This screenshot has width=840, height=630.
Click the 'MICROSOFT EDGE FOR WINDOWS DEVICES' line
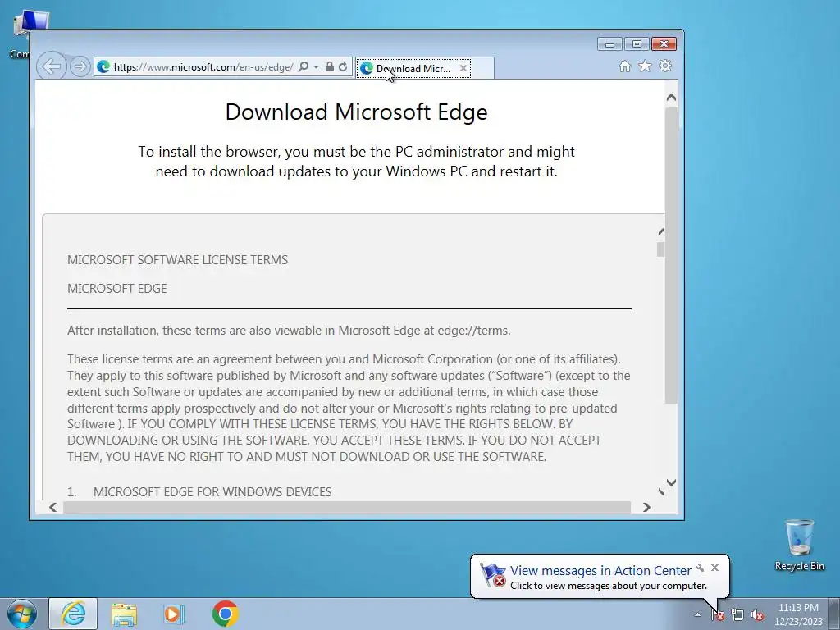(212, 492)
